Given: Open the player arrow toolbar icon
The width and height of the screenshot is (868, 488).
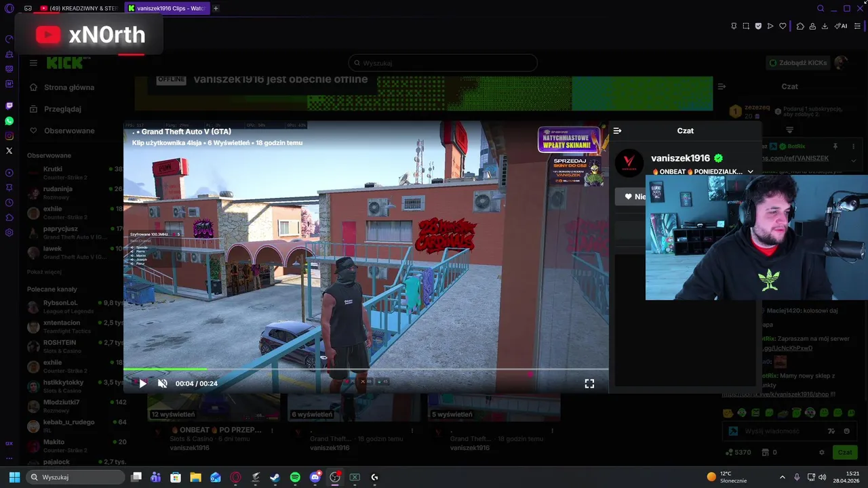Looking at the screenshot, I should [x=770, y=26].
